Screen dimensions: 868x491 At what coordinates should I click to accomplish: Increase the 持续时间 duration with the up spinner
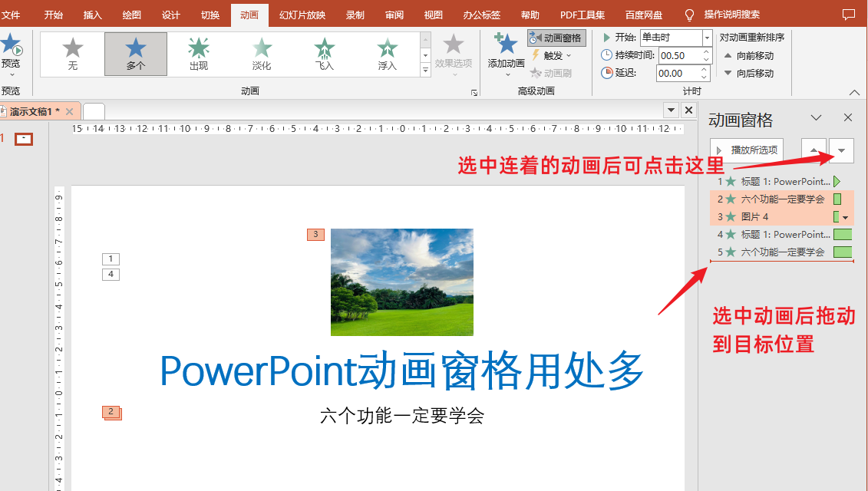tap(706, 52)
